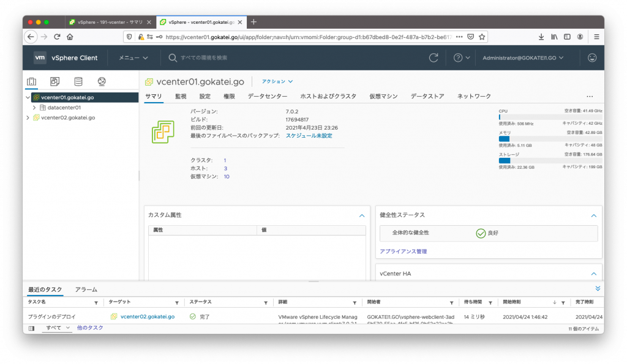627x364 pixels.
Task: Open the アプライアンス管理 link
Action: (x=404, y=251)
